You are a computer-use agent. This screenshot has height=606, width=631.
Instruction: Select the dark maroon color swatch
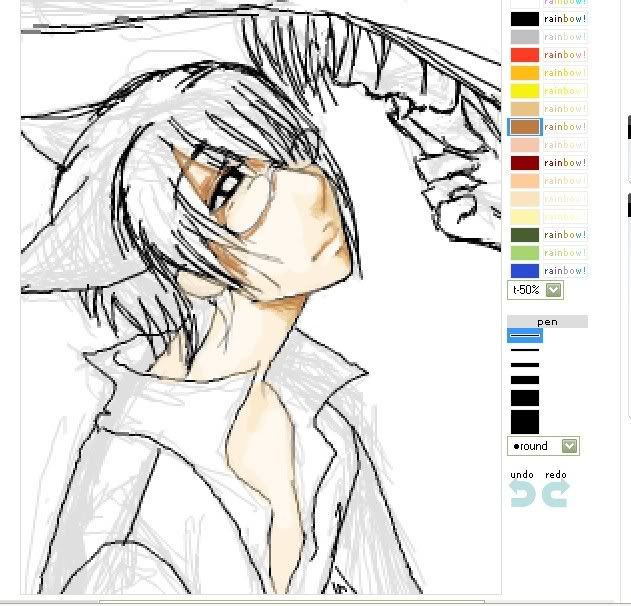(525, 163)
